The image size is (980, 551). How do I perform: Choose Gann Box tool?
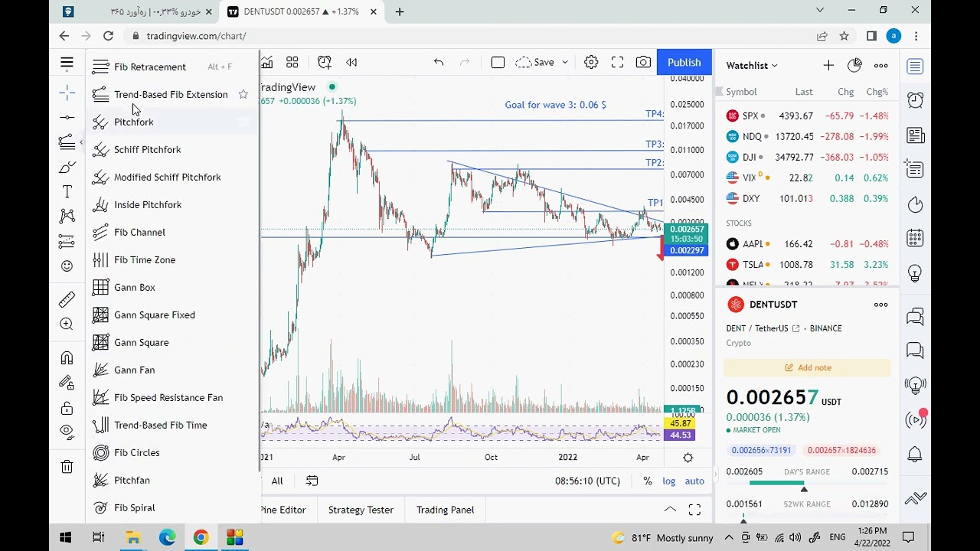point(172,287)
